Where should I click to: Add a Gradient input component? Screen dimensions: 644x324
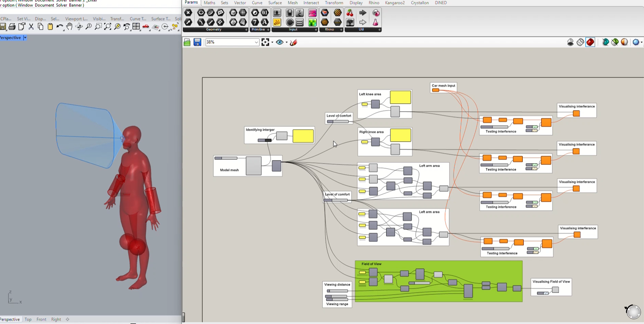click(x=312, y=13)
